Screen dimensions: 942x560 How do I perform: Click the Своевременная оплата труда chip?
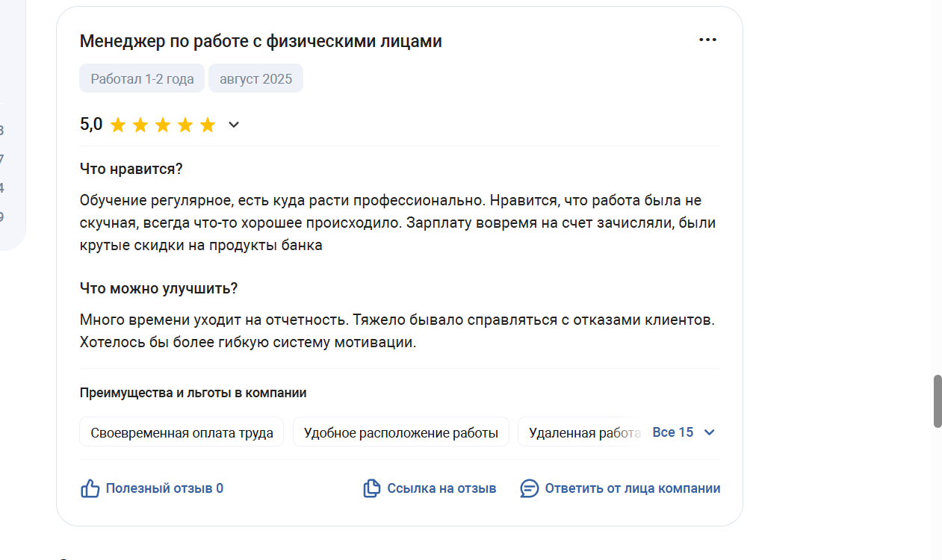coord(182,432)
